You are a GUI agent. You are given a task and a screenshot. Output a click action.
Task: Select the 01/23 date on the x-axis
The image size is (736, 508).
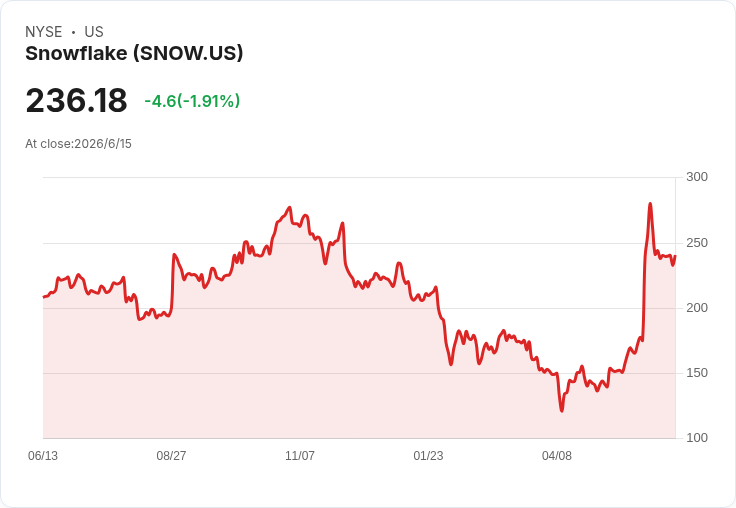point(428,455)
